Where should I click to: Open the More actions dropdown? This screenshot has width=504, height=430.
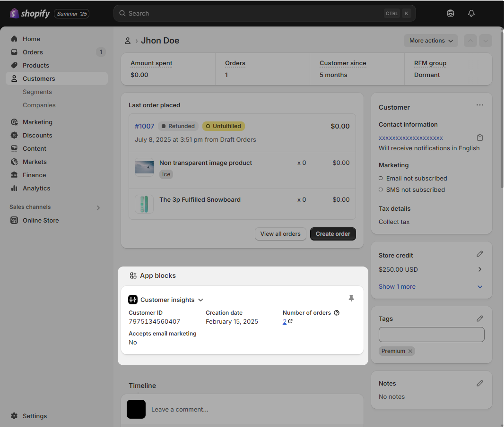click(431, 41)
